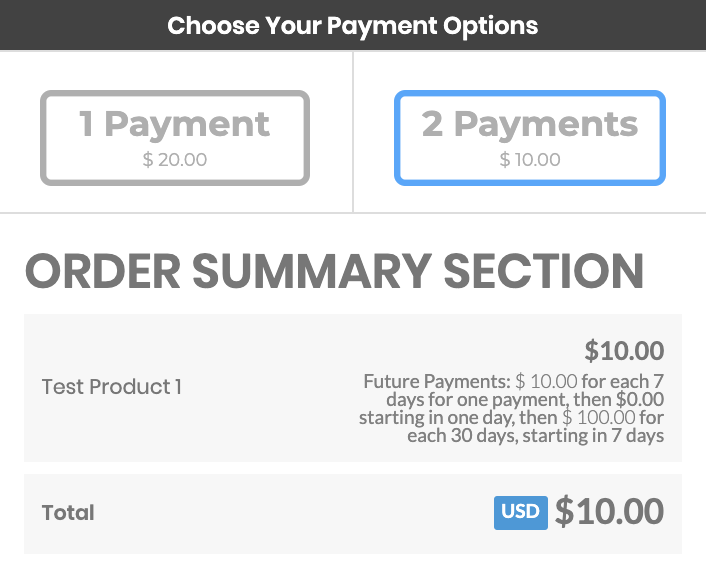The width and height of the screenshot is (706, 562).
Task: Click the $ 10.00 price under 2 Payments
Action: coord(530,159)
